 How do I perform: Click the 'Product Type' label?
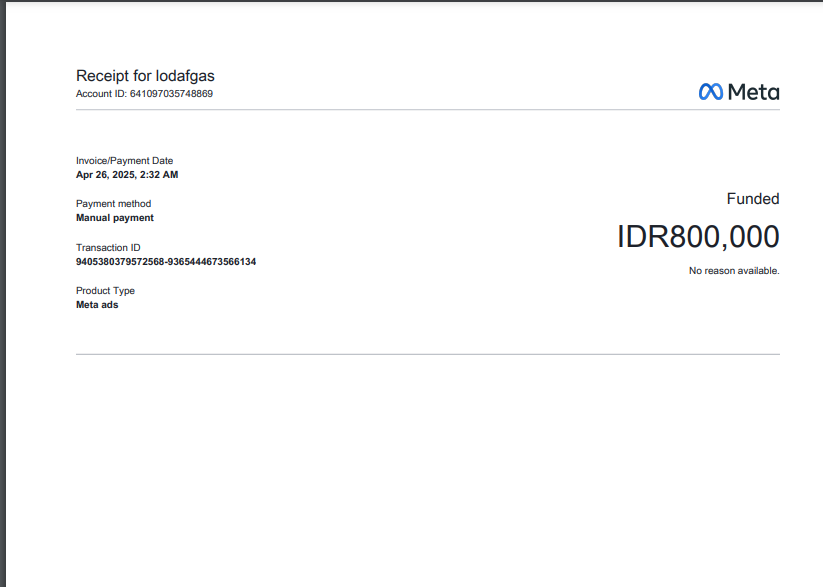(105, 291)
